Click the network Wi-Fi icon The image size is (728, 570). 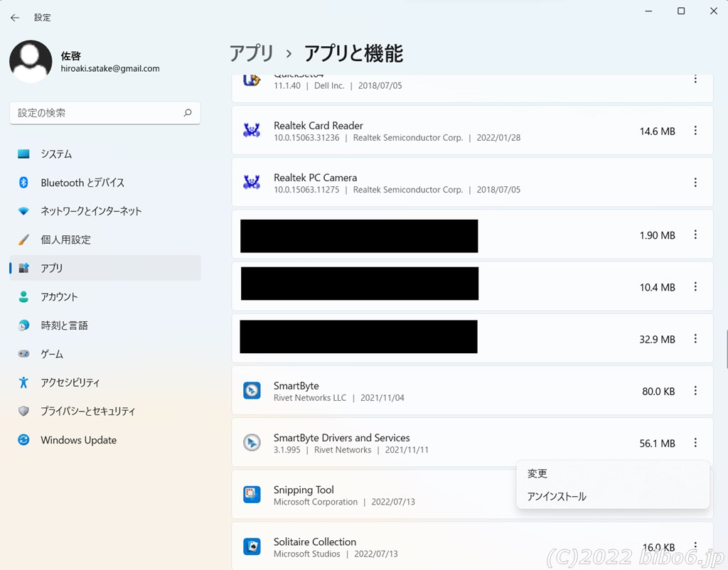[23, 211]
